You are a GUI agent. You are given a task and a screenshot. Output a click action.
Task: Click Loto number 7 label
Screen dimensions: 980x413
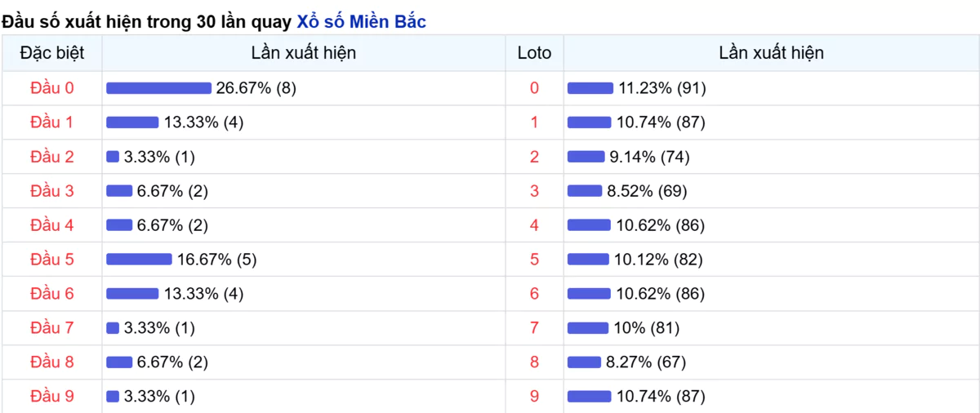(534, 328)
